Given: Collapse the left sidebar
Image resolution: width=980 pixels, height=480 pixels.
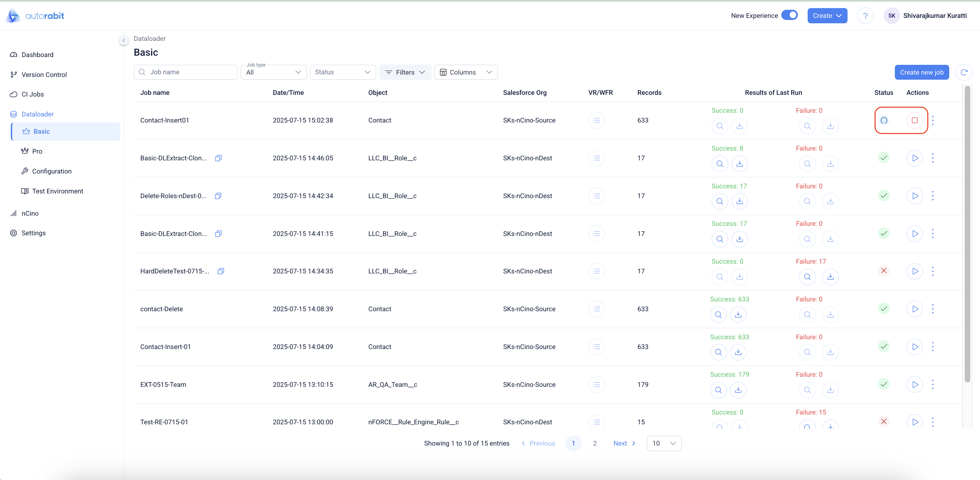Looking at the screenshot, I should pos(124,40).
